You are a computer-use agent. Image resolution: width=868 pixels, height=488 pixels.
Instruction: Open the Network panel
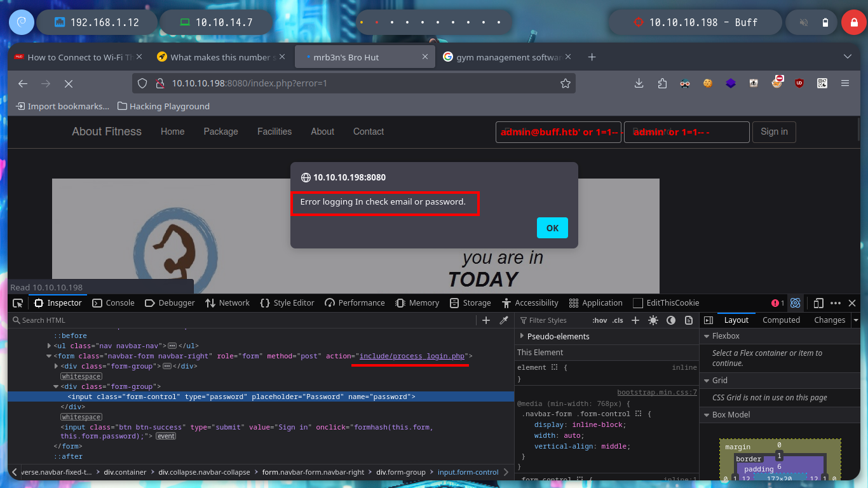[x=227, y=303]
